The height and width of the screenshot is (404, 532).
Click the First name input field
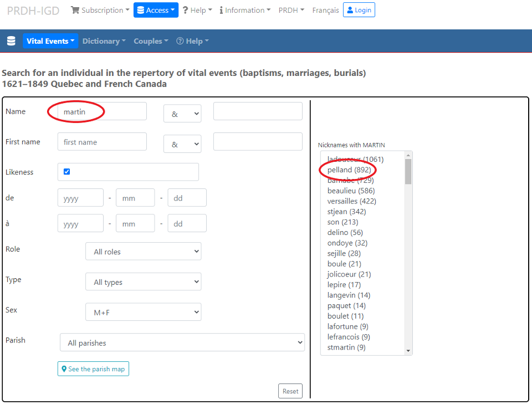[x=102, y=142]
